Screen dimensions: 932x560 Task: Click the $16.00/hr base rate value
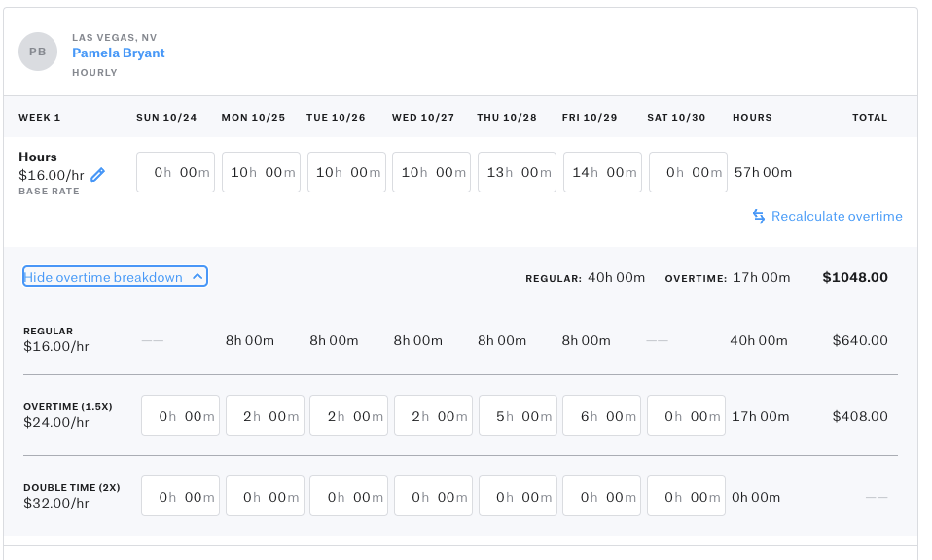(52, 175)
